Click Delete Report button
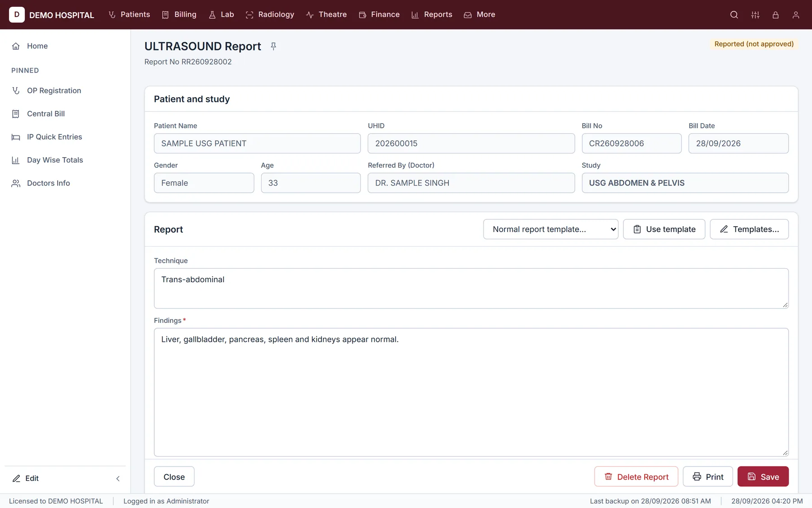Viewport: 812px width, 508px height. (636, 477)
